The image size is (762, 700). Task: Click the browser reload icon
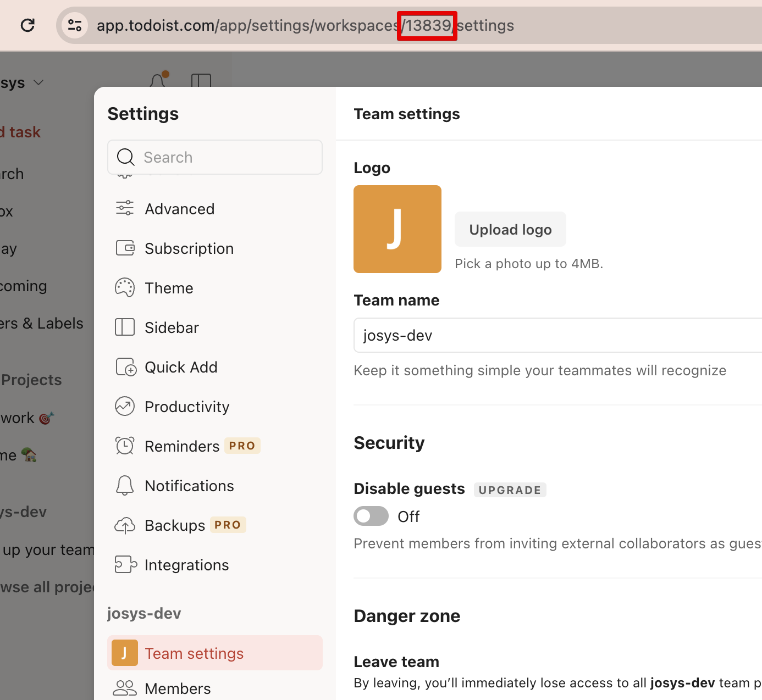tap(27, 25)
